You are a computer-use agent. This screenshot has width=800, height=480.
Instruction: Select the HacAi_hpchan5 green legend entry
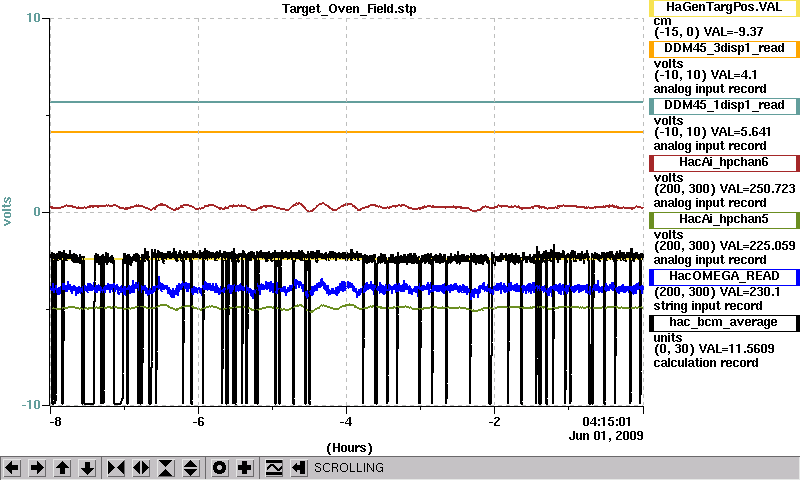[724, 220]
